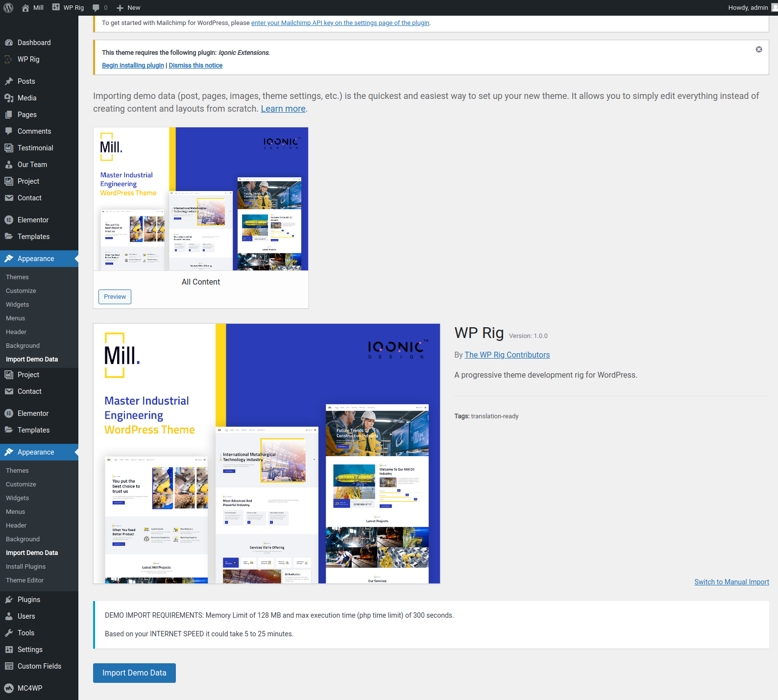Open Tools wrench icon
This screenshot has height=700, width=778.
pyautogui.click(x=9, y=633)
